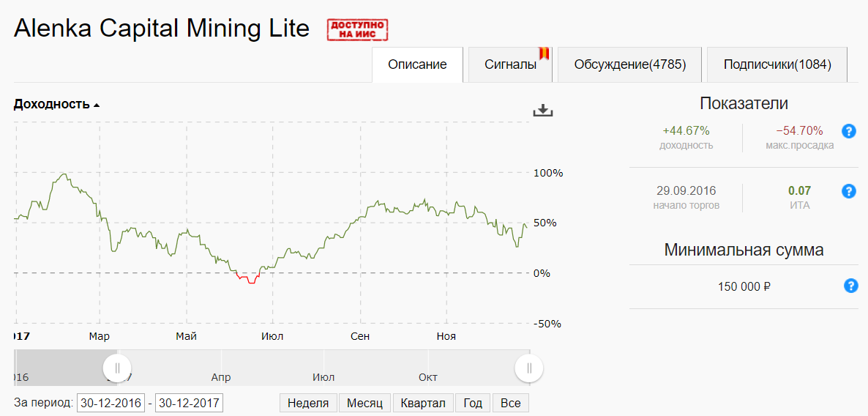Image resolution: width=868 pixels, height=416 pixels.
Task: Click the -50% y-axis label
Action: point(548,324)
